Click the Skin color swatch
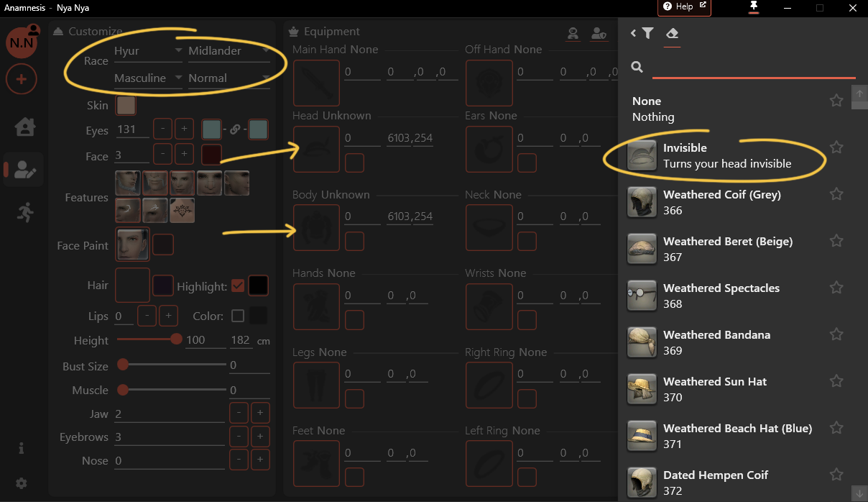The height and width of the screenshot is (502, 868). click(126, 106)
